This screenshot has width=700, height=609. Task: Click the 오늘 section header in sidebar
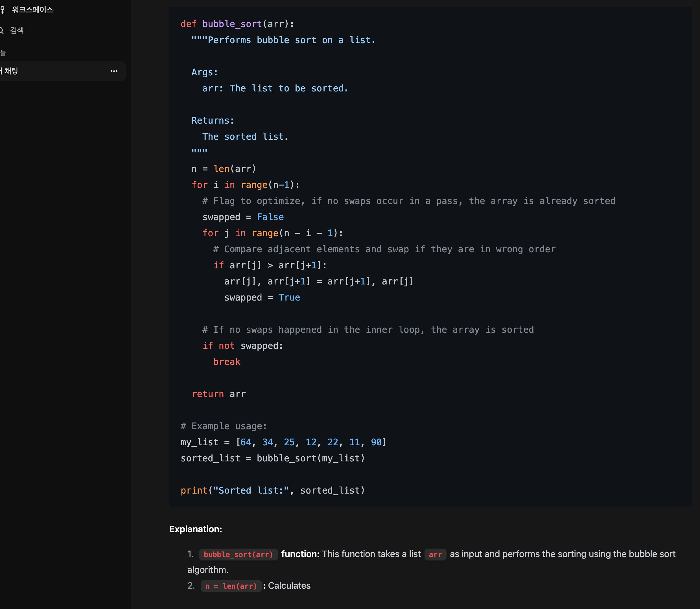[3, 53]
